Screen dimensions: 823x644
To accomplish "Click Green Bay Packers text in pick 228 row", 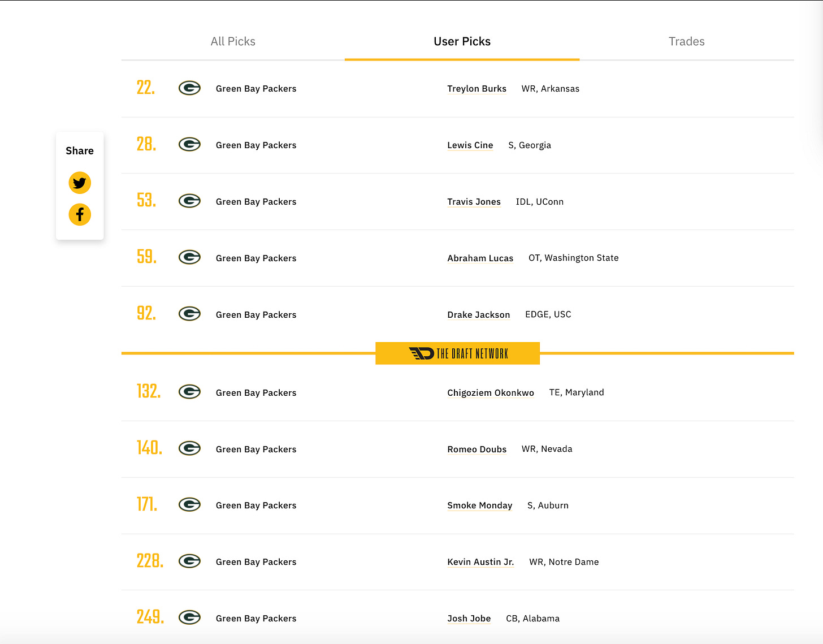I will click(256, 562).
